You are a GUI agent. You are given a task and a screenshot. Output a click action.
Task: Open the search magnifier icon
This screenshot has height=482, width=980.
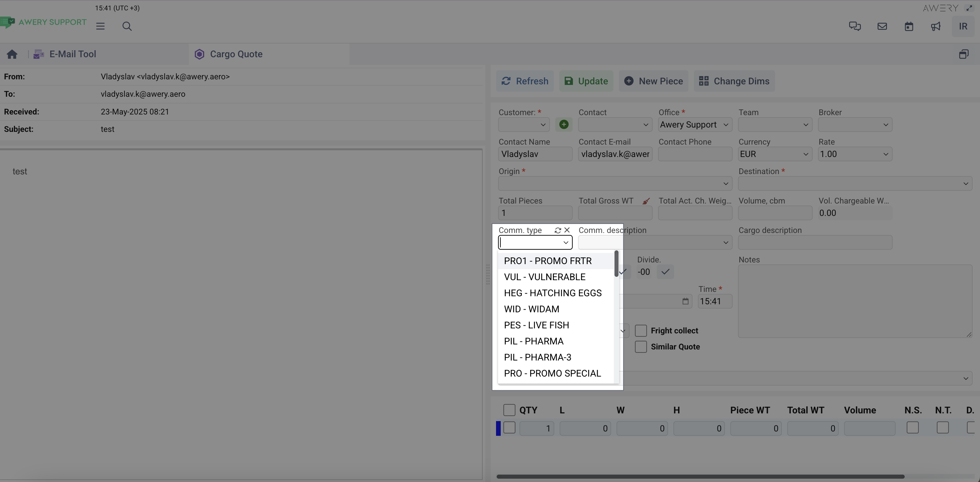(x=127, y=26)
